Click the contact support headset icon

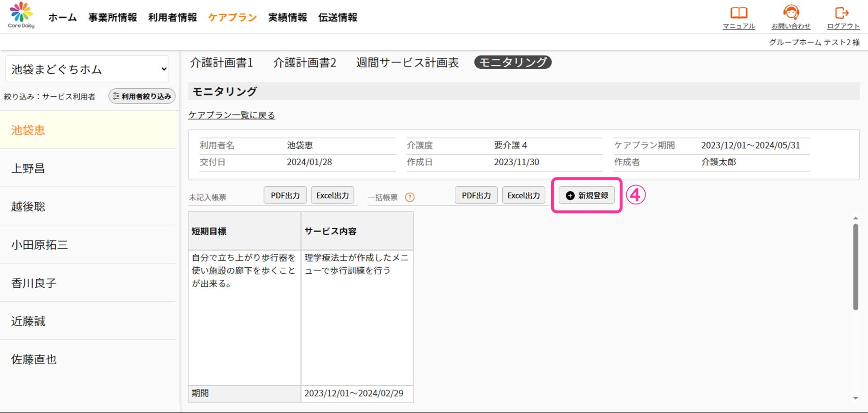pos(791,13)
